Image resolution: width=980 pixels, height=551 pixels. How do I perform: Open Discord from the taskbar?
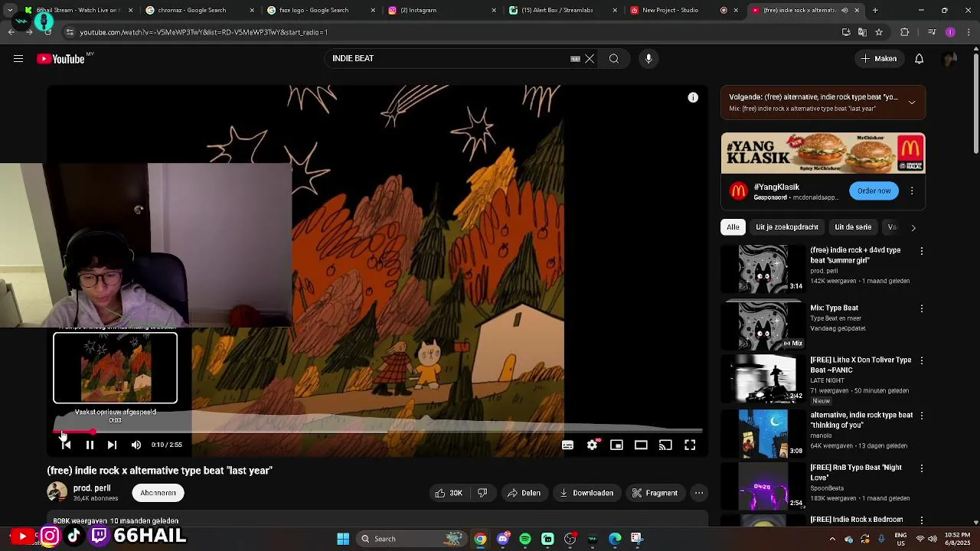click(503, 539)
